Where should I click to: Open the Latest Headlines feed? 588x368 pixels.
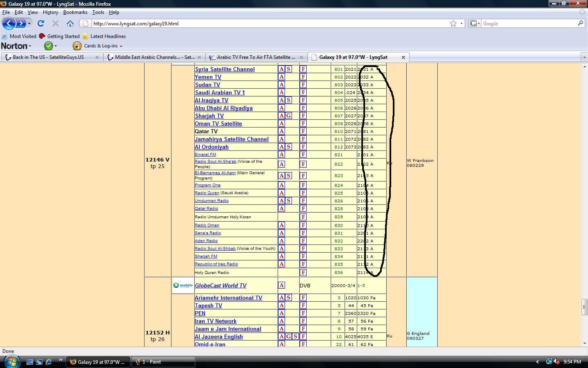[104, 36]
